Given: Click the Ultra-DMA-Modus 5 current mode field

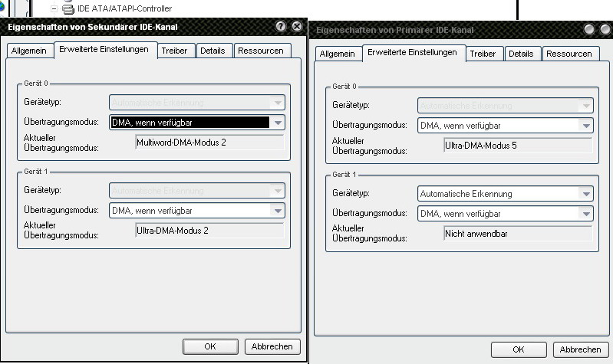Looking at the screenshot, I should coord(517,145).
